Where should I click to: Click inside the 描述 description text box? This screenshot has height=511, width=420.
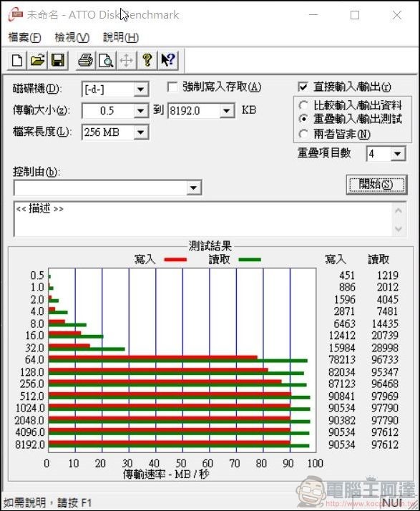click(202, 219)
